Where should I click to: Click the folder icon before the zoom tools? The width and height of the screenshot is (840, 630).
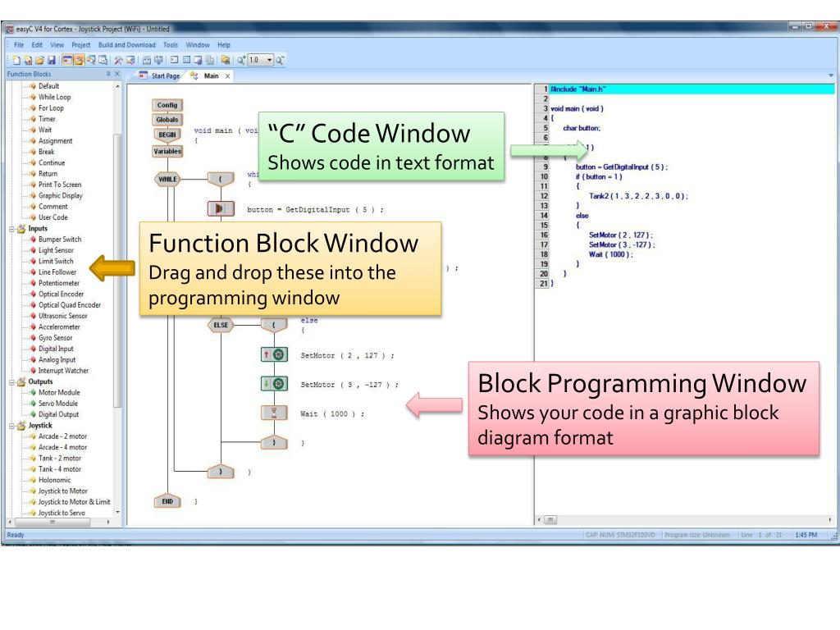[226, 60]
